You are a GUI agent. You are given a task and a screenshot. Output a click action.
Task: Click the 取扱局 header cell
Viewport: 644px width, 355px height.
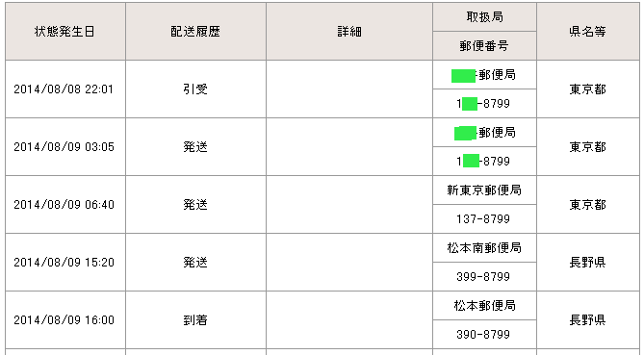484,16
